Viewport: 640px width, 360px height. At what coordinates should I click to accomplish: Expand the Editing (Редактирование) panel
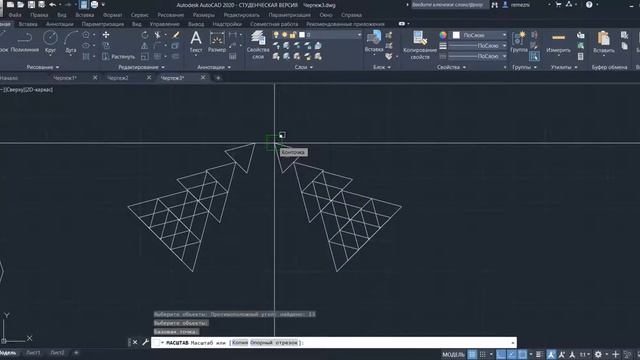tap(141, 67)
